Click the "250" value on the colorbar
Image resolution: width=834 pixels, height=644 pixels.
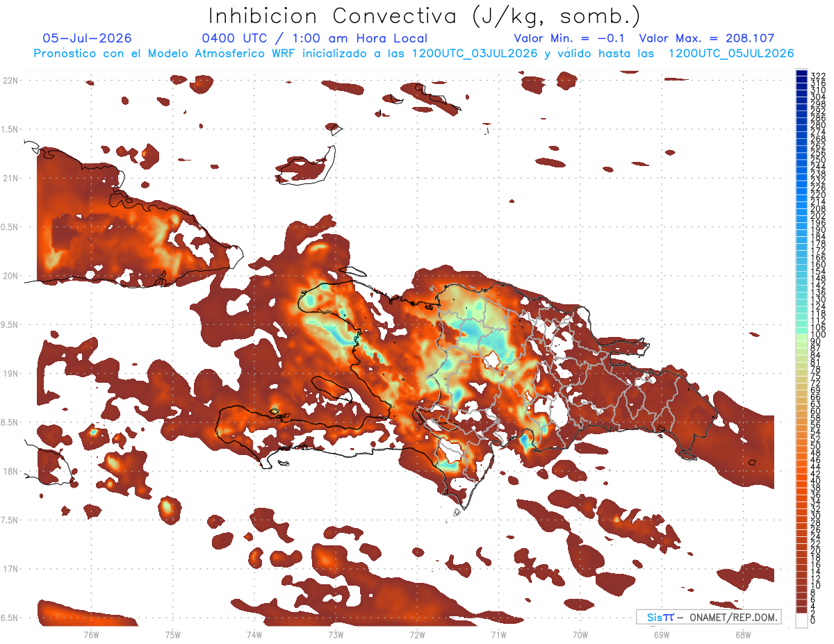(x=817, y=160)
